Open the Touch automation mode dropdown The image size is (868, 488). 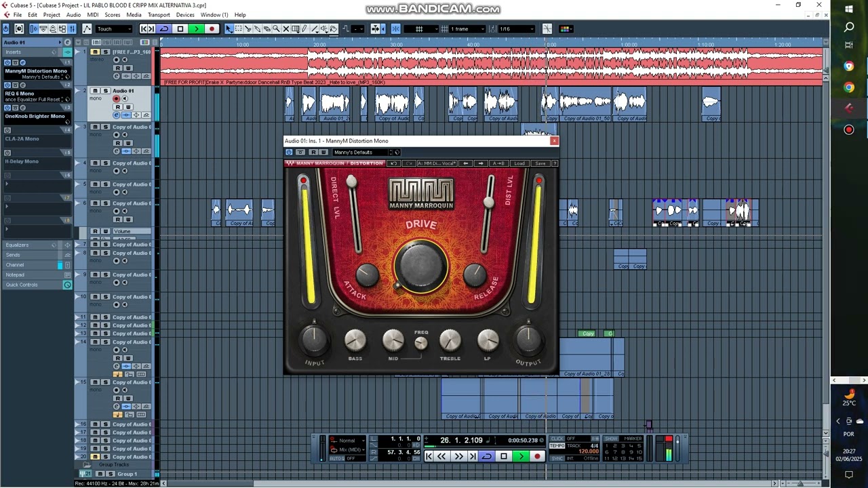tap(114, 29)
